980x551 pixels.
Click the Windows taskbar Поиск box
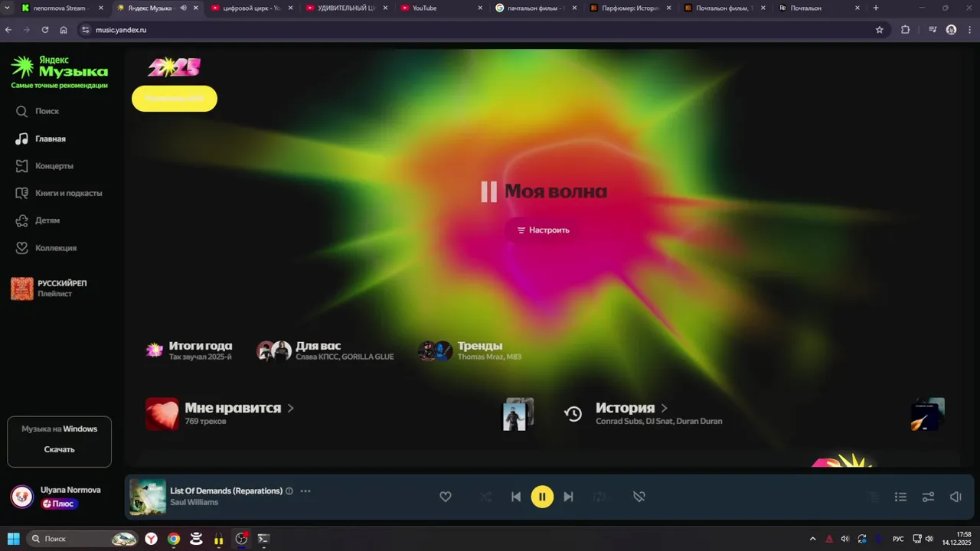(82, 539)
